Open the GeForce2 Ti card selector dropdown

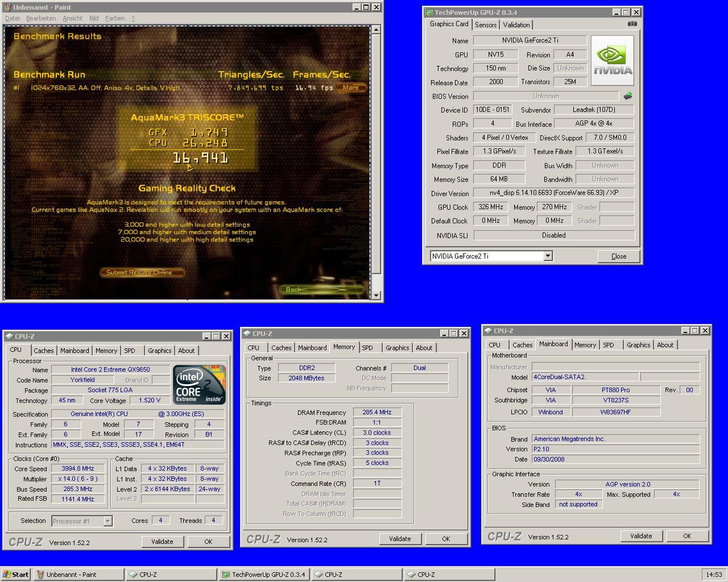coord(548,256)
